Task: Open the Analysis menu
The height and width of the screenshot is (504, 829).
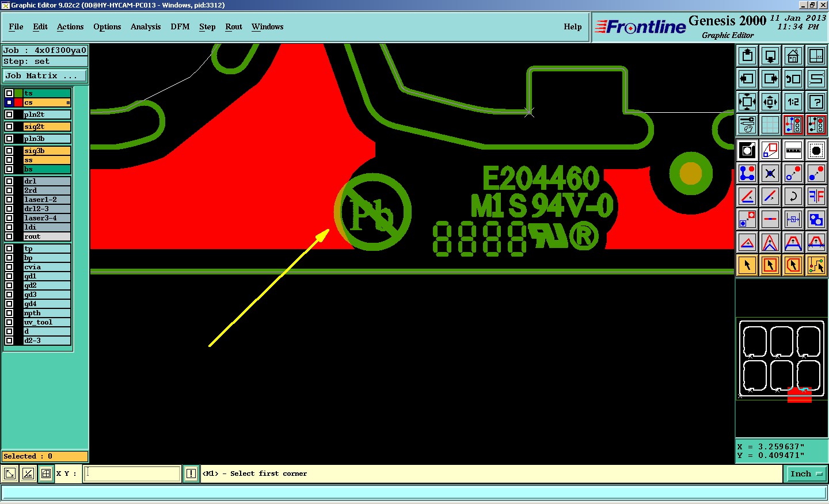Action: (146, 27)
